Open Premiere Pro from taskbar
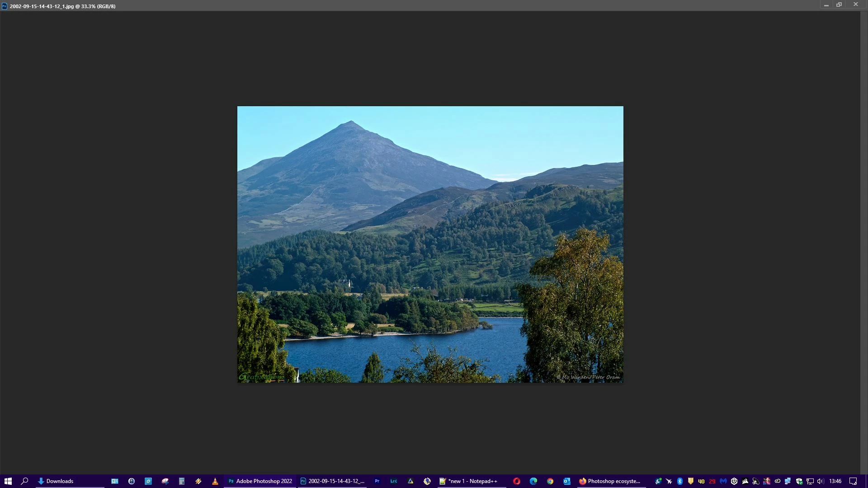 pos(377,481)
